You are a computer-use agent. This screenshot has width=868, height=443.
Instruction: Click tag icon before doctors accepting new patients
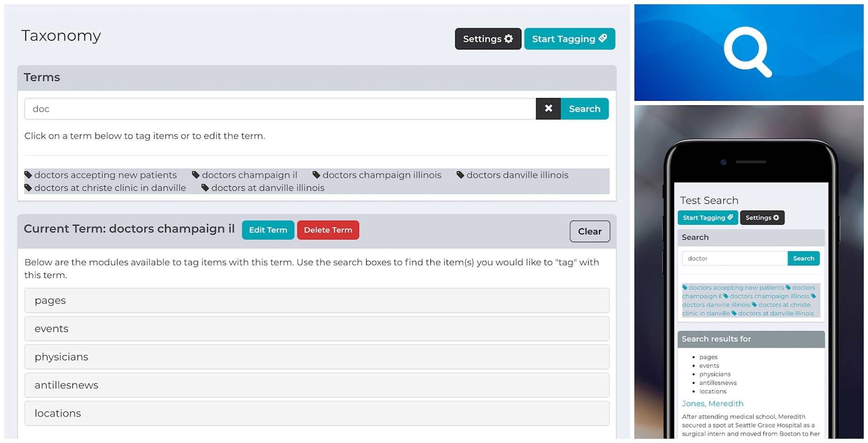28,175
